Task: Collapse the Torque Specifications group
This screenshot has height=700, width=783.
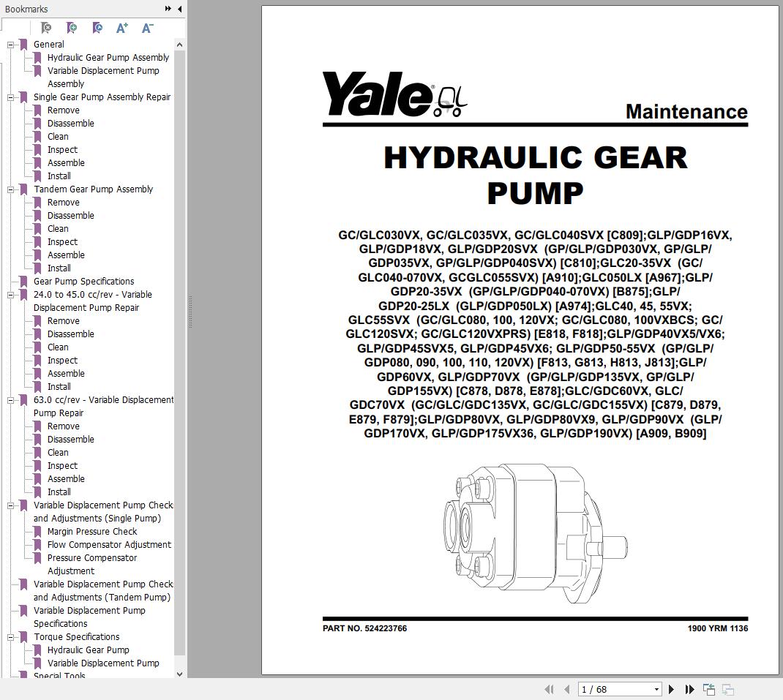Action: tap(10, 638)
